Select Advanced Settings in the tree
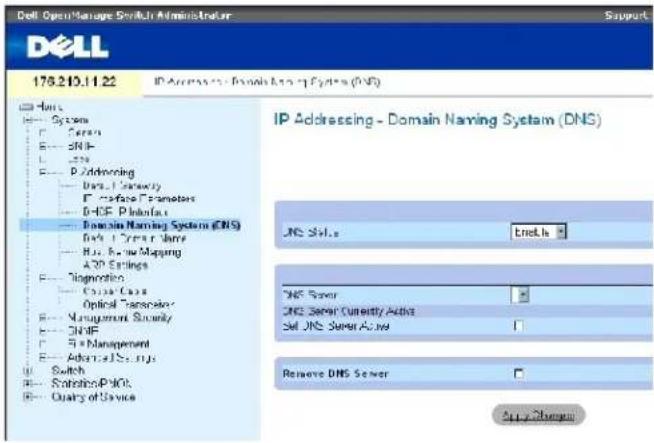Image resolution: width=654 pixels, height=443 pixels. (111, 358)
